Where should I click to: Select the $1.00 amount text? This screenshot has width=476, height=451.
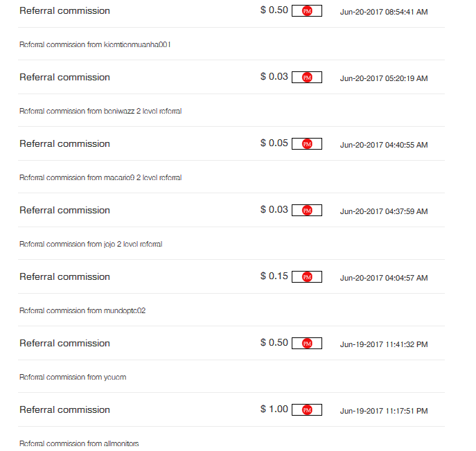click(274, 409)
